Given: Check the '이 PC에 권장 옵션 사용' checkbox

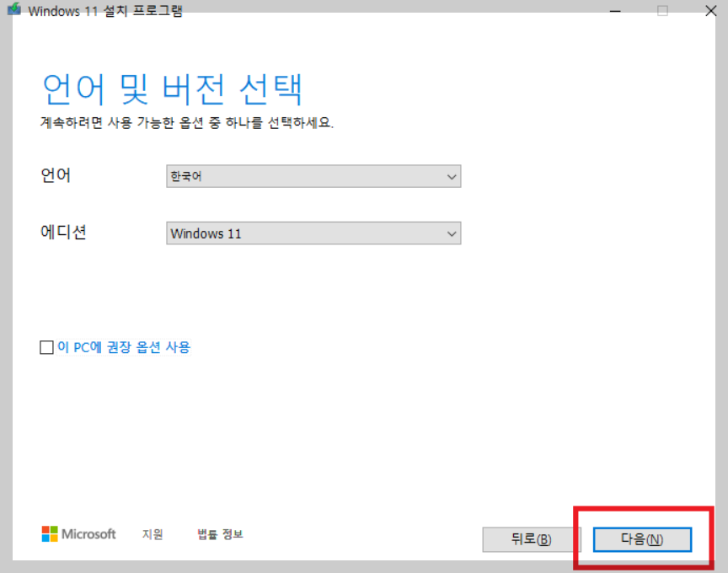Looking at the screenshot, I should click(46, 347).
